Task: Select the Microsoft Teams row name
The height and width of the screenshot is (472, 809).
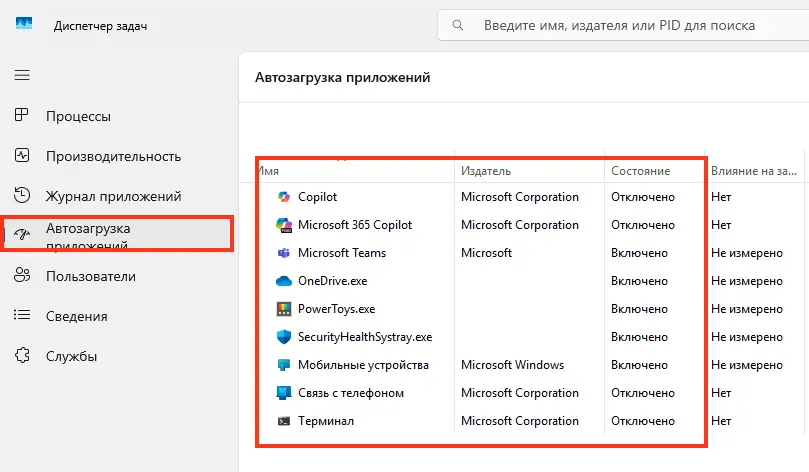Action: pos(342,253)
